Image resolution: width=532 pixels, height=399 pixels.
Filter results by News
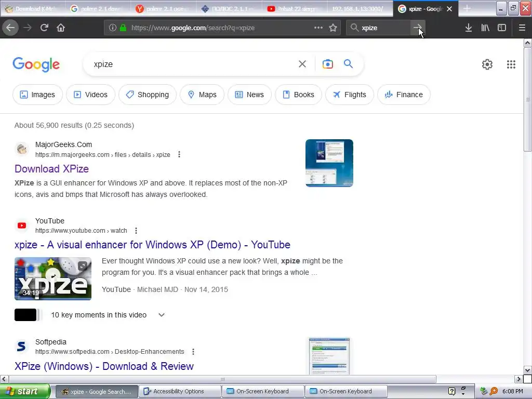[x=249, y=95]
